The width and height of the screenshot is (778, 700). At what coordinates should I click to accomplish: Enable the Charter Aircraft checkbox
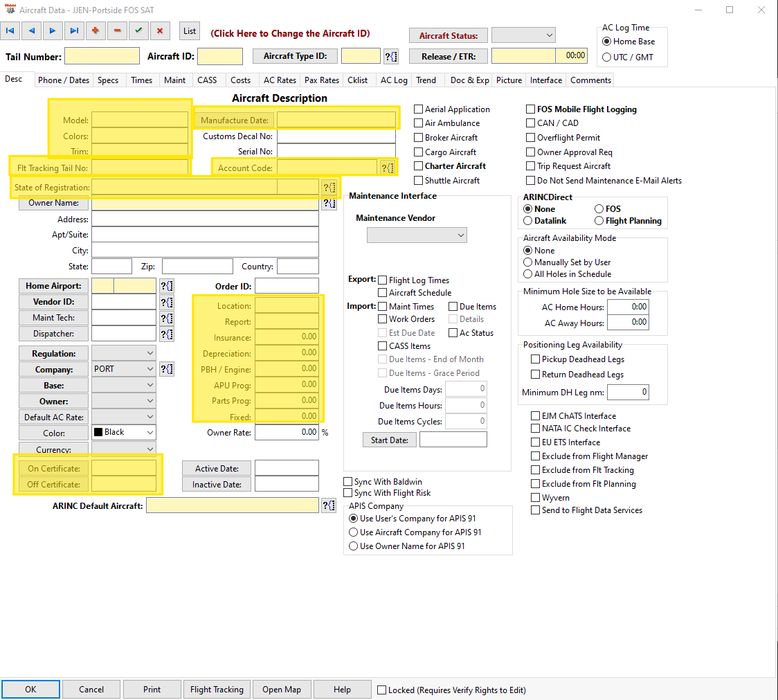click(418, 165)
